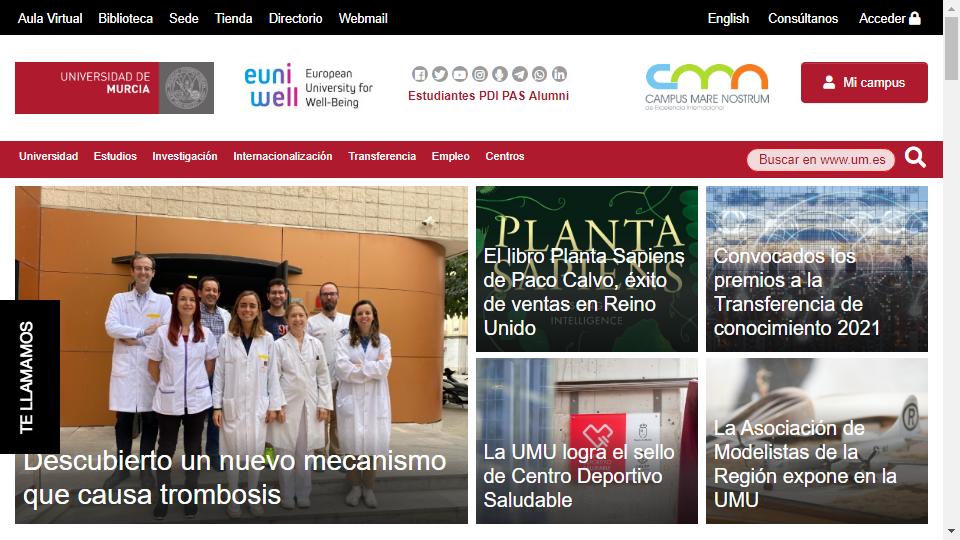Viewport: 960px width, 540px height.
Task: Select the PAS profile link
Action: tap(514, 96)
